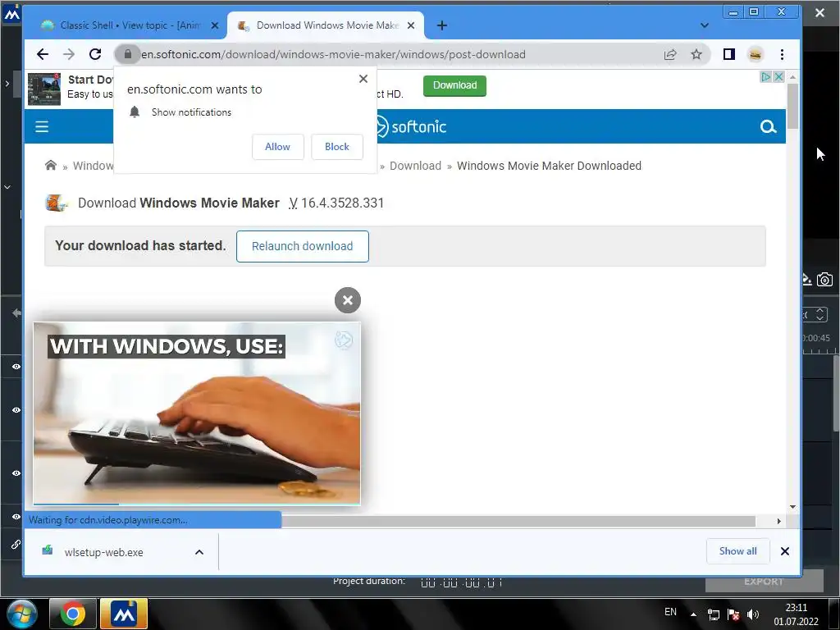Click Chrome icon in taskbar
The image size is (840, 630).
(73, 614)
